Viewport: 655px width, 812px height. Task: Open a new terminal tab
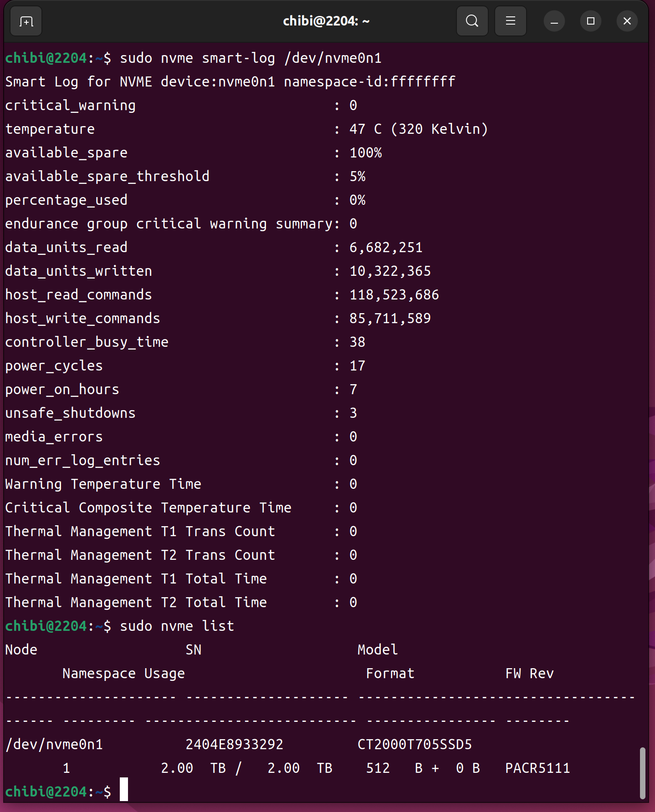26,21
